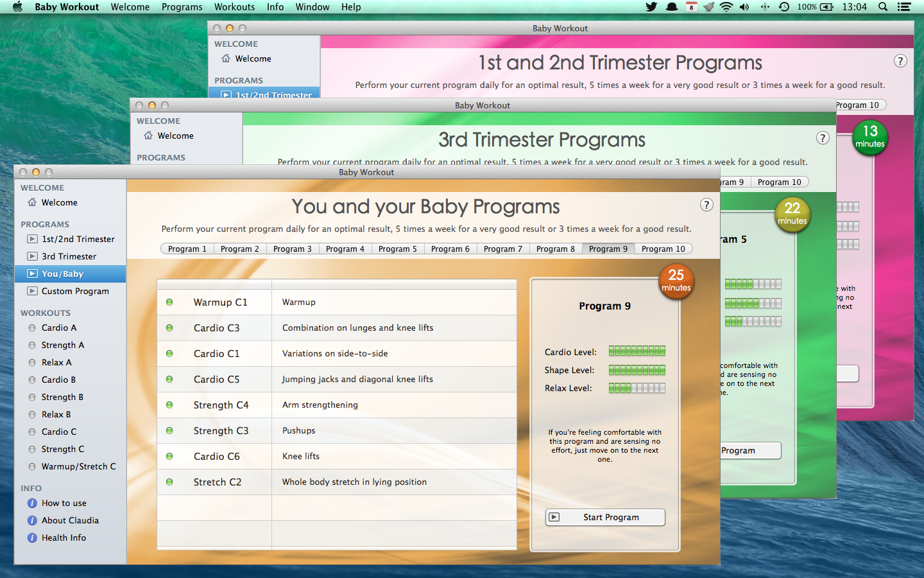Click home icon in middle window sidebar
Image resolution: width=924 pixels, height=578 pixels.
[148, 136]
